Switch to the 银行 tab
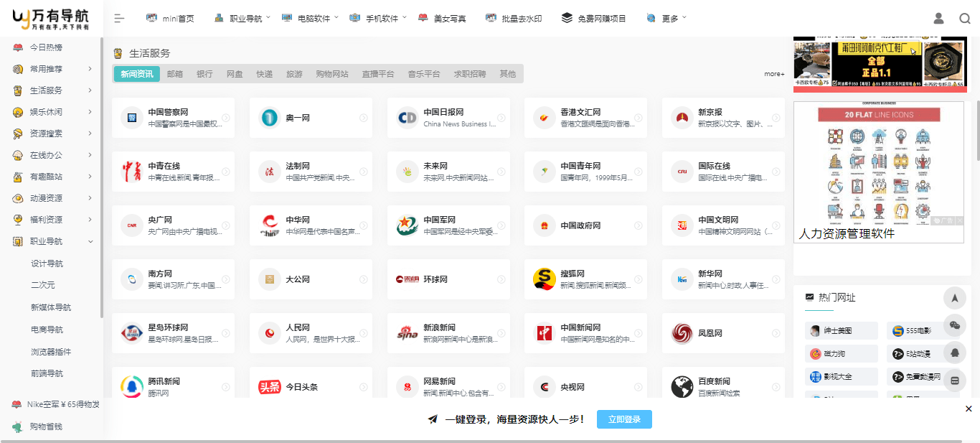The width and height of the screenshot is (980, 443). [204, 74]
